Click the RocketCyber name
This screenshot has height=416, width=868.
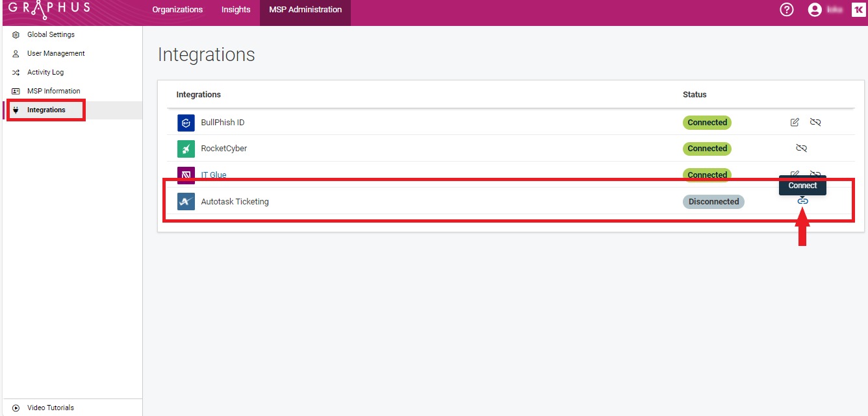point(224,149)
